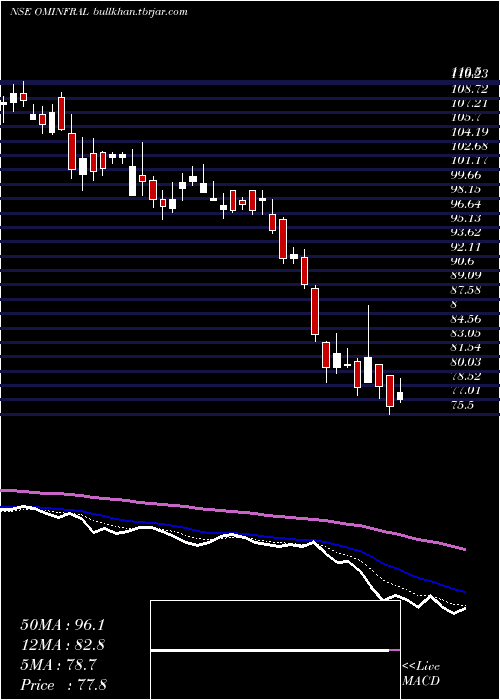This screenshot has height=700, width=500.
Task: Click the 84.56 price axis label
Action: [x=468, y=319]
